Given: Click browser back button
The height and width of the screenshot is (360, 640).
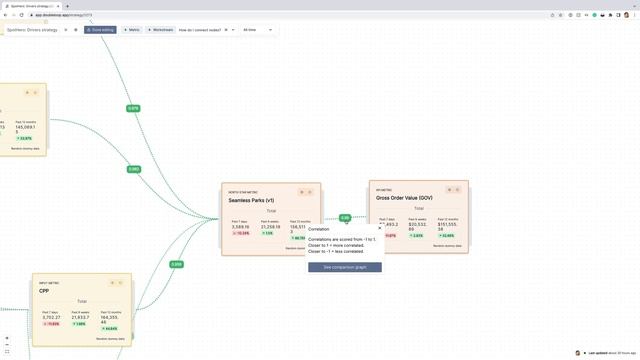Looking at the screenshot, I should point(5,15).
